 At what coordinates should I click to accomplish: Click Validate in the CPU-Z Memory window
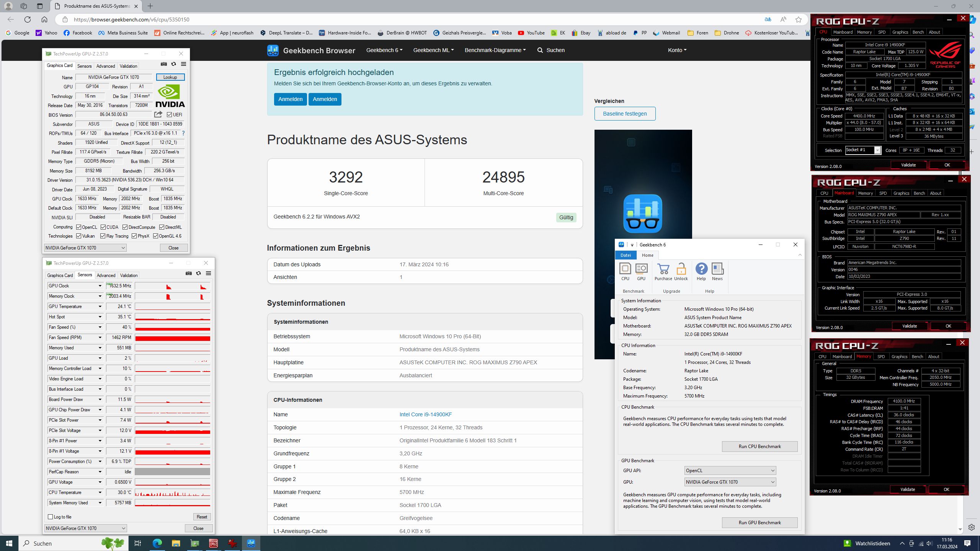(907, 489)
